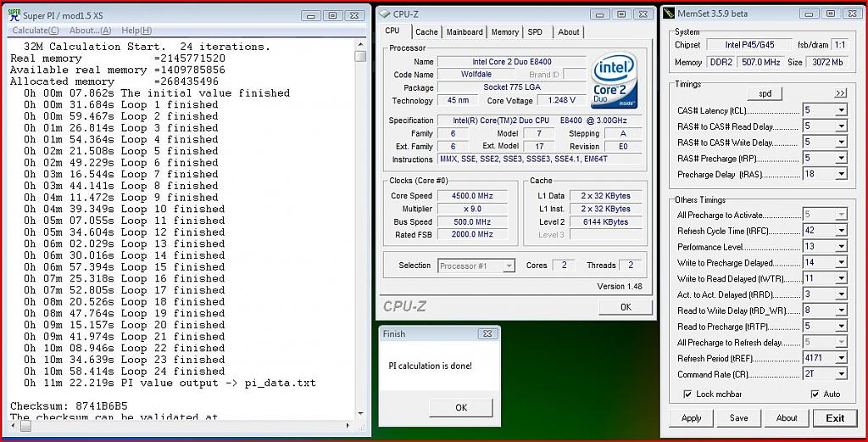Click the Package Socket 775 LGA field

point(511,87)
